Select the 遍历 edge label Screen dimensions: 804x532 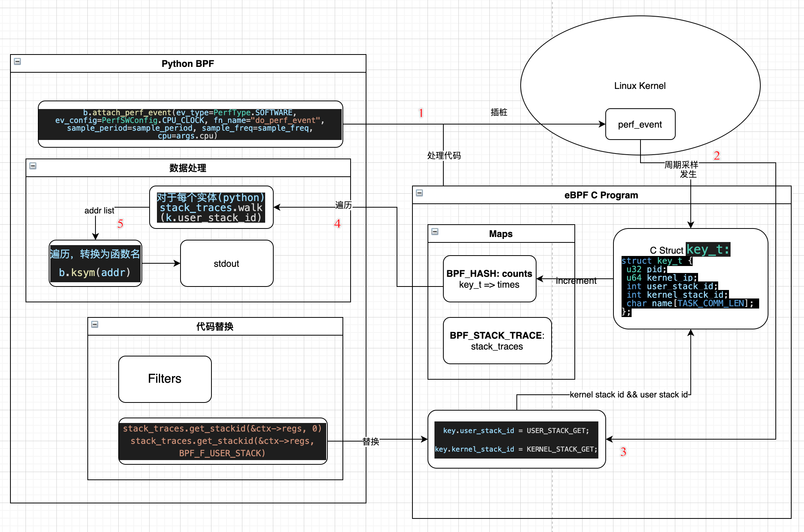pos(344,205)
